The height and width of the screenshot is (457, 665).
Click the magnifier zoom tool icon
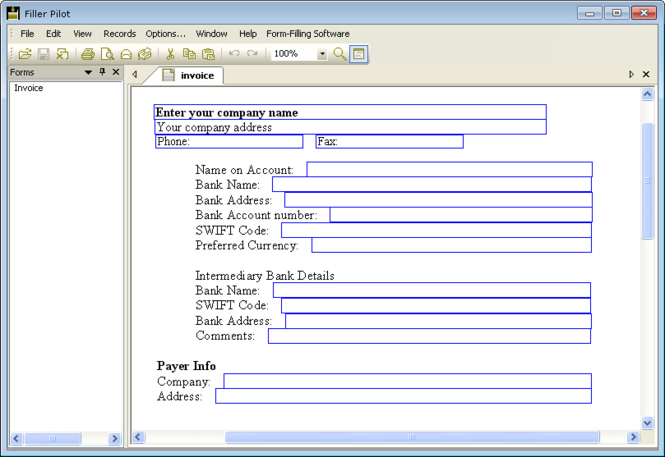(x=340, y=54)
